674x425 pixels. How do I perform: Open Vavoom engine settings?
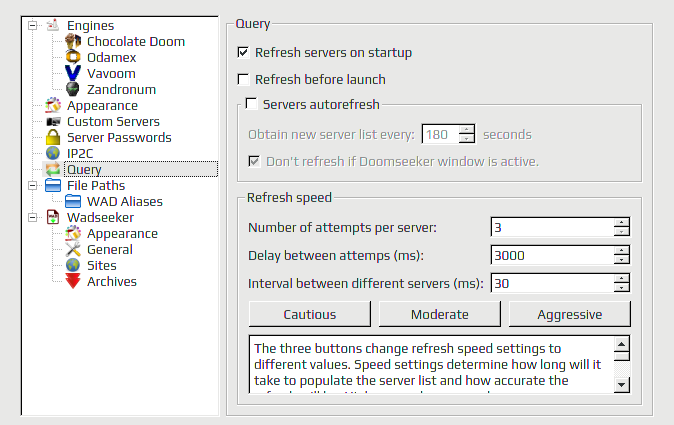[111, 73]
